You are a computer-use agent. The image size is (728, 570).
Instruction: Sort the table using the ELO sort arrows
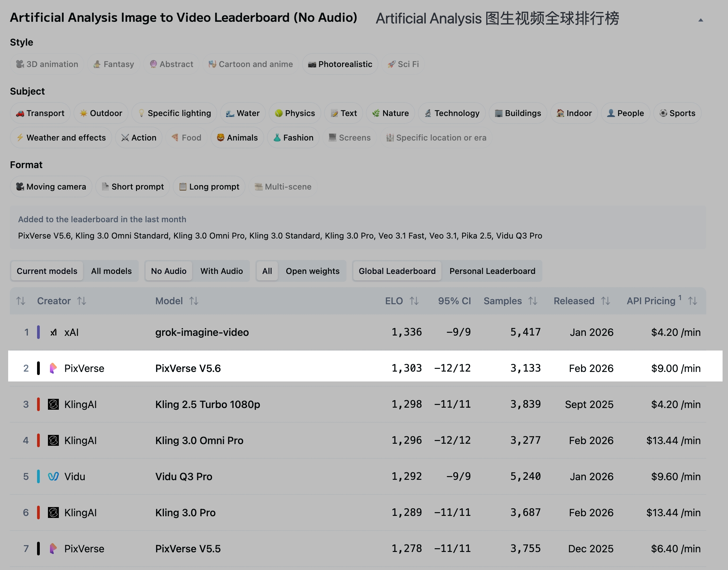click(x=414, y=301)
